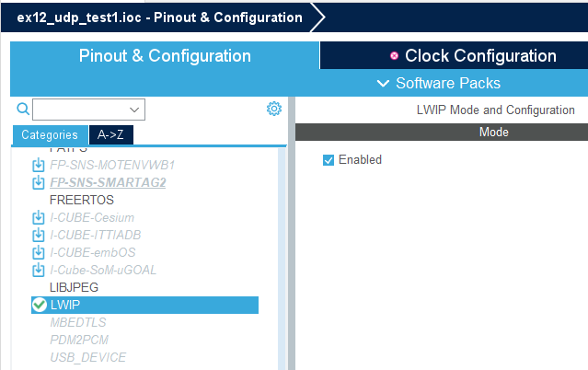Select FREERTOS in the list
Screen dimensions: 588x370
click(x=82, y=200)
